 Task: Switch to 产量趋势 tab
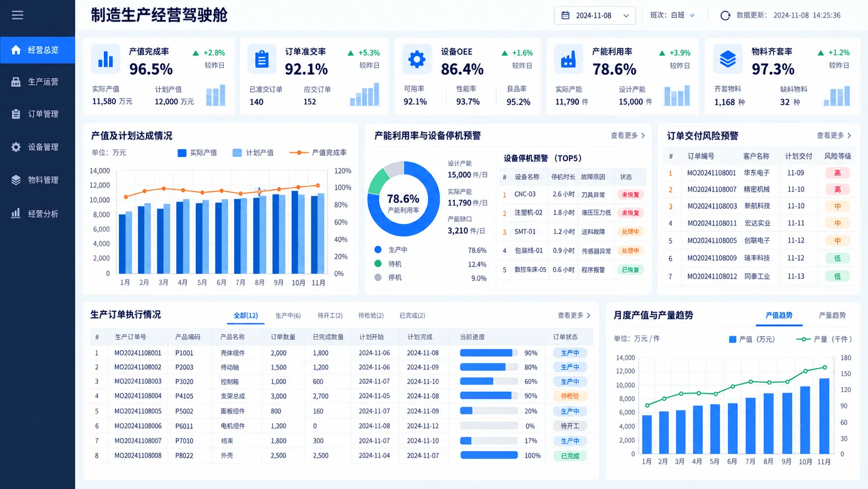(x=832, y=315)
